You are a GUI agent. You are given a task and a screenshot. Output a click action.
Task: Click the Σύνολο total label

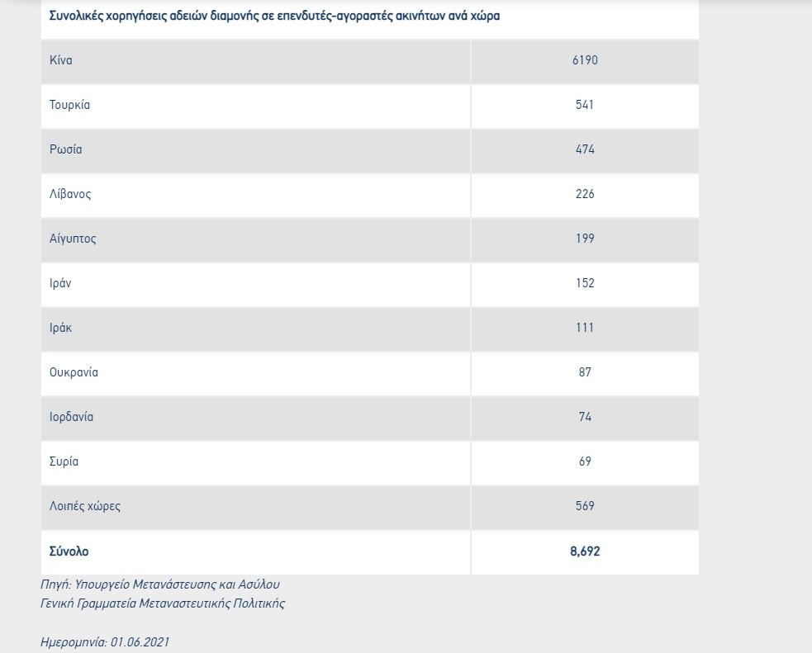tap(69, 551)
